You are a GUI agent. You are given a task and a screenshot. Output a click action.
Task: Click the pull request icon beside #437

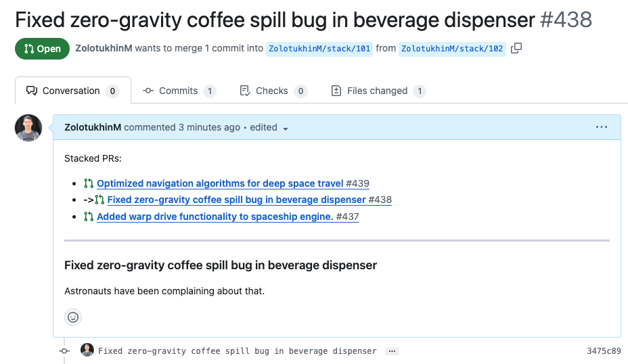[89, 217]
